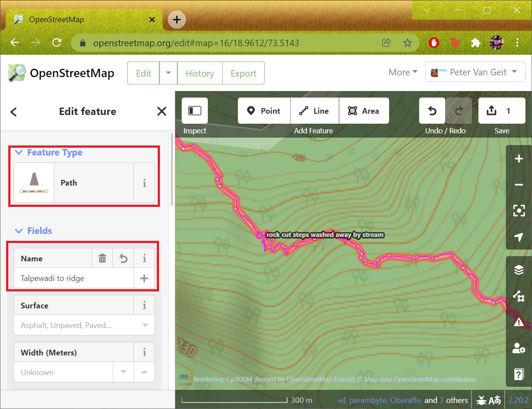Image resolution: width=532 pixels, height=409 pixels.
Task: Increase the width value
Action: (x=144, y=372)
